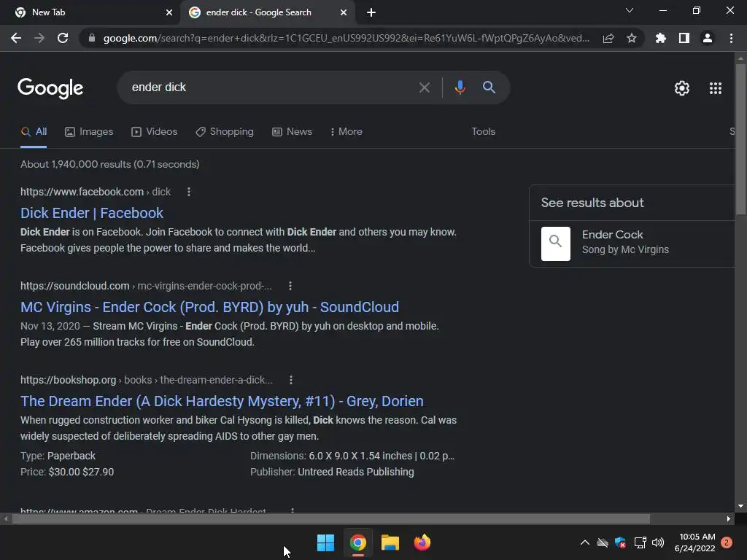Image resolution: width=747 pixels, height=560 pixels.
Task: Open The Dream Ender book link
Action: pyautogui.click(x=222, y=401)
